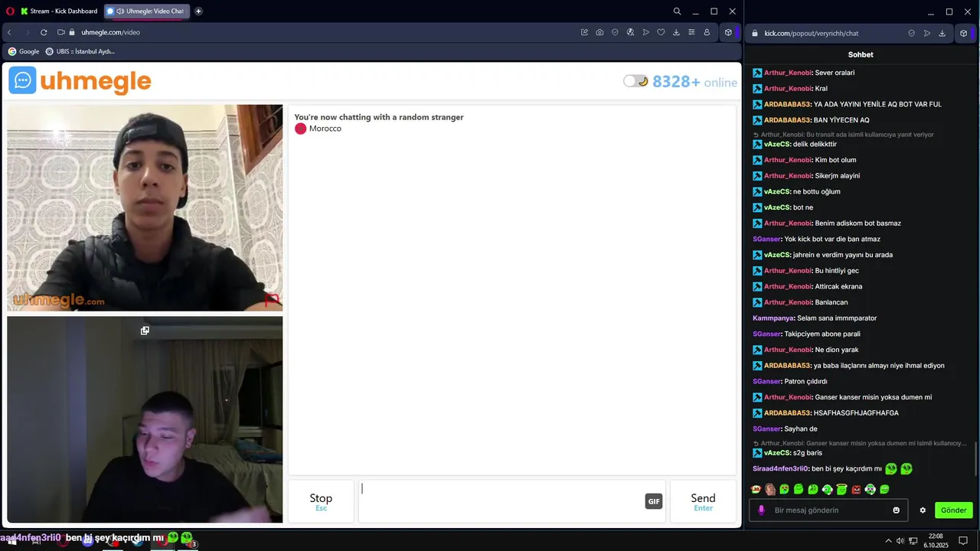Click Arthur_Kenobi username on 'Sever oralari' message

pyautogui.click(x=788, y=73)
